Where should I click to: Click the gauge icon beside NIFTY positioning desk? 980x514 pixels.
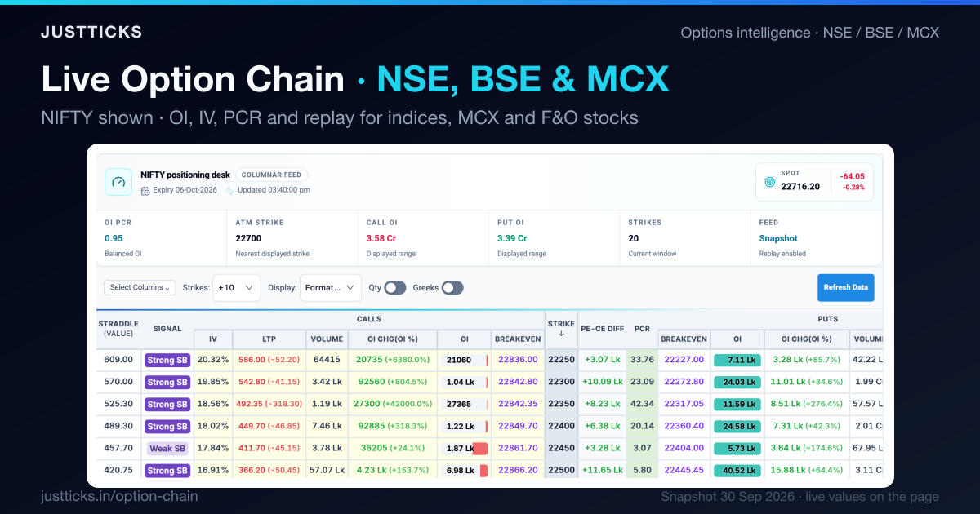point(118,182)
